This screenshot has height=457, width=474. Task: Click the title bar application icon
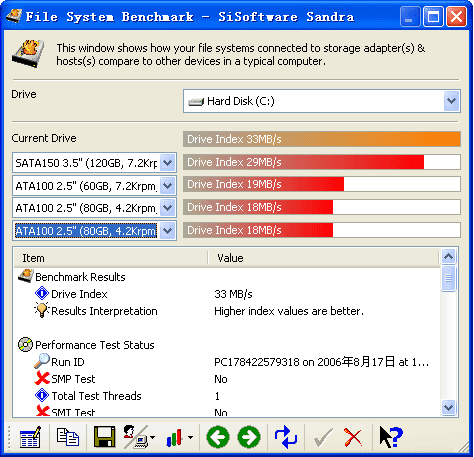[x=14, y=16]
